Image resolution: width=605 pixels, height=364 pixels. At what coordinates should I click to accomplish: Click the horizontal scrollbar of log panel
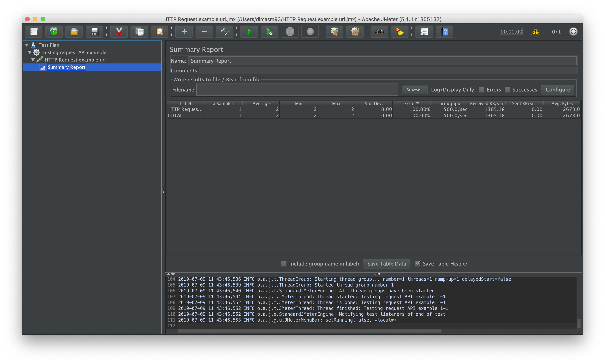(x=309, y=331)
